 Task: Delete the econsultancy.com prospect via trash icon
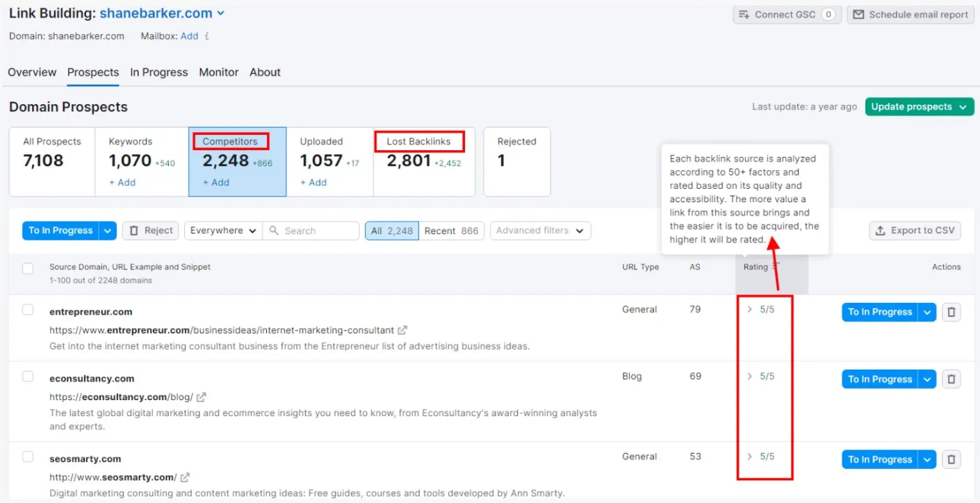tap(952, 379)
